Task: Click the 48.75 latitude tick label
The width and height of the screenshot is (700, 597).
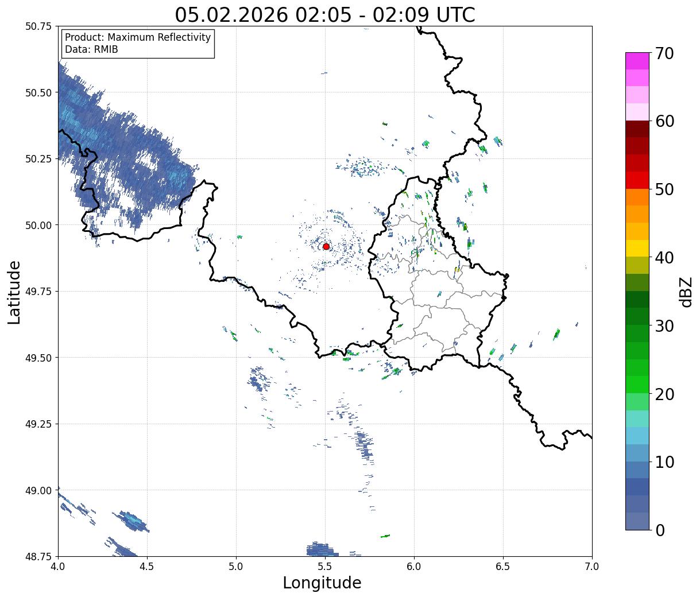Action: [x=38, y=557]
